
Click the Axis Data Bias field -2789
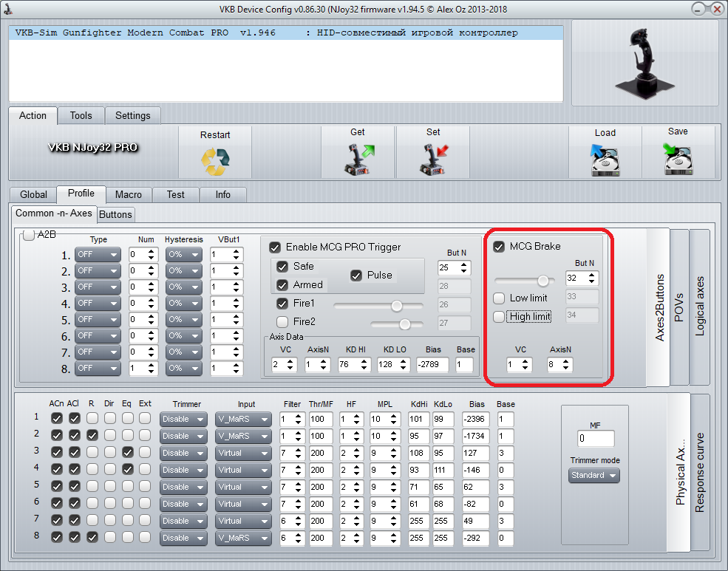(x=432, y=365)
